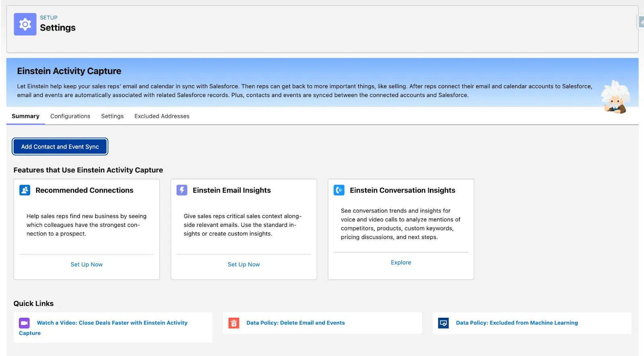644x356 pixels.
Task: Click Add Contact and Event Sync button
Action: point(60,147)
